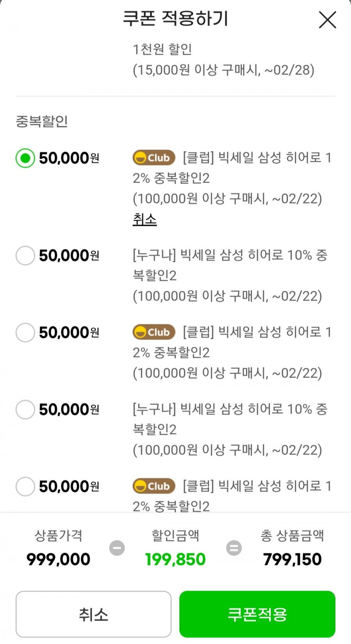The image size is (351, 644).
Task: Close the 쿠폰 적용하기 dialog with X
Action: (327, 20)
